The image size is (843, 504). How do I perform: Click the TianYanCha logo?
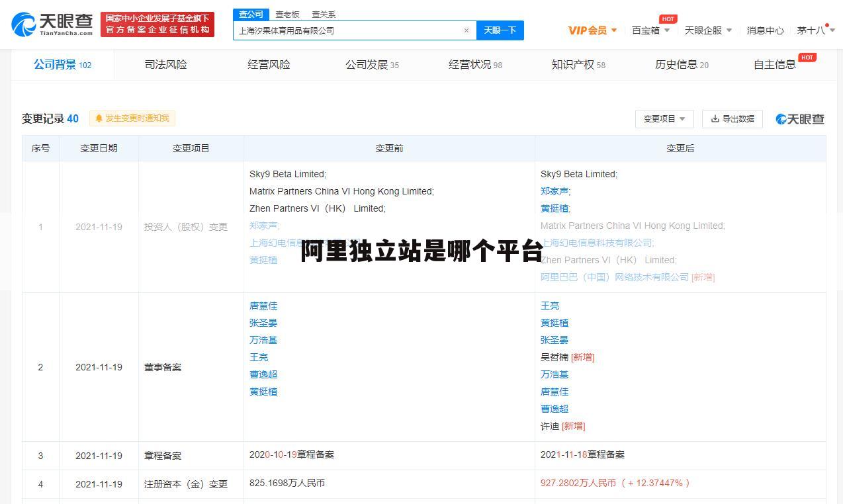coord(52,24)
